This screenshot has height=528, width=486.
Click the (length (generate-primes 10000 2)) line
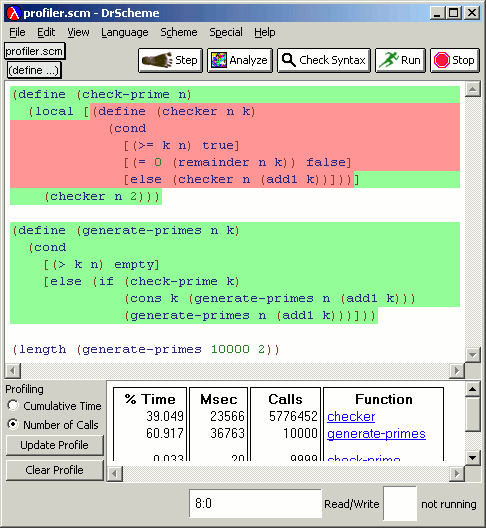click(146, 349)
